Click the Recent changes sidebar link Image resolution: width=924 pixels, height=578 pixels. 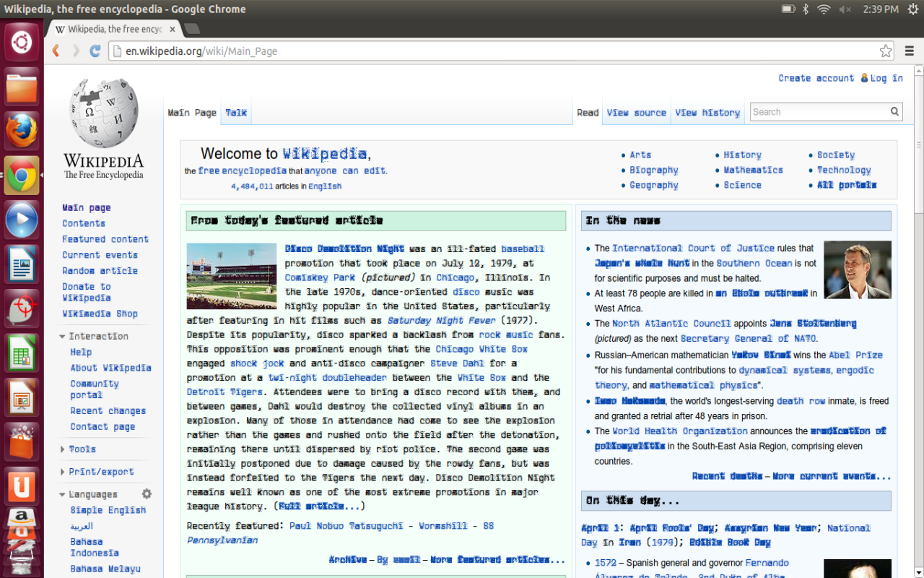point(108,411)
